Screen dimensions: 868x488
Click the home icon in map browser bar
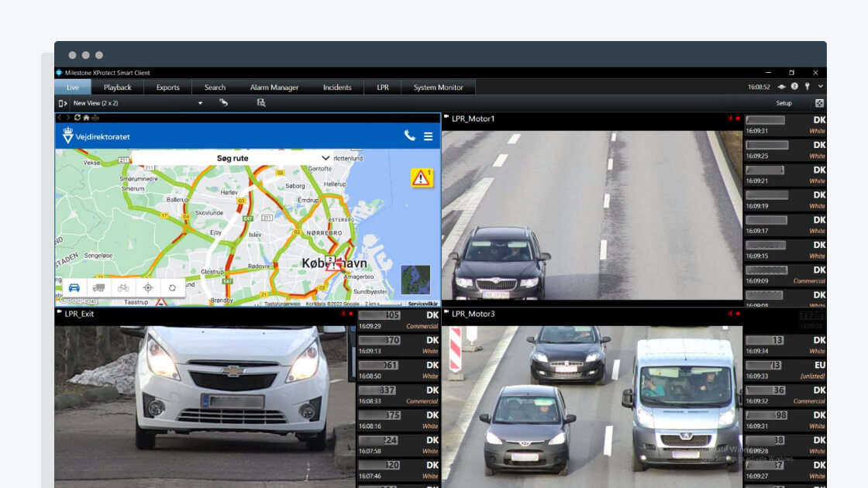point(86,118)
